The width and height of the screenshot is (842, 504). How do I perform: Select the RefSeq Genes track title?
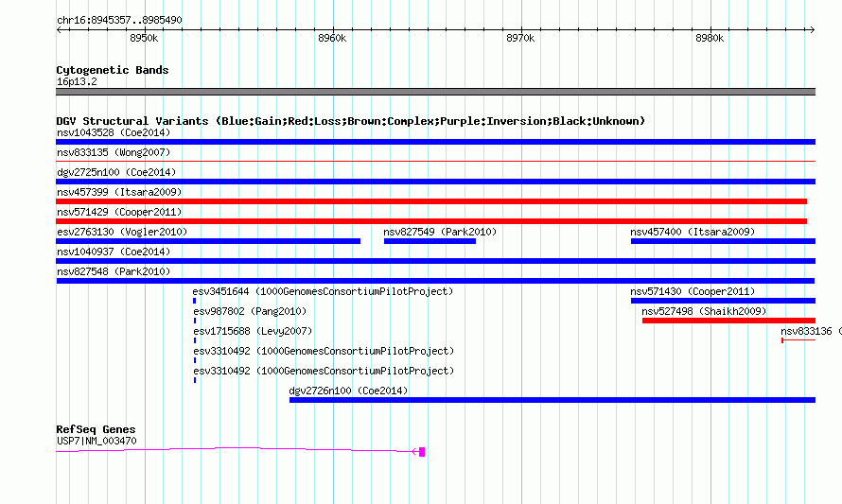(x=96, y=429)
